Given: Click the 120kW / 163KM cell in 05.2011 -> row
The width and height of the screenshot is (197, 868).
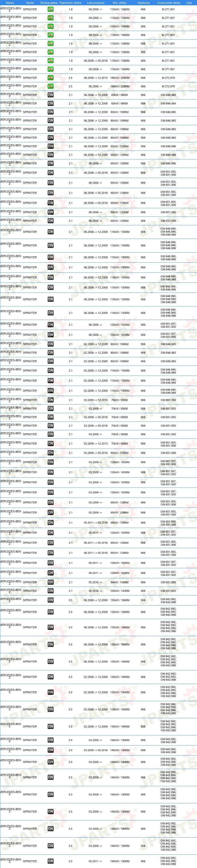Looking at the screenshot, I should click(120, 533).
